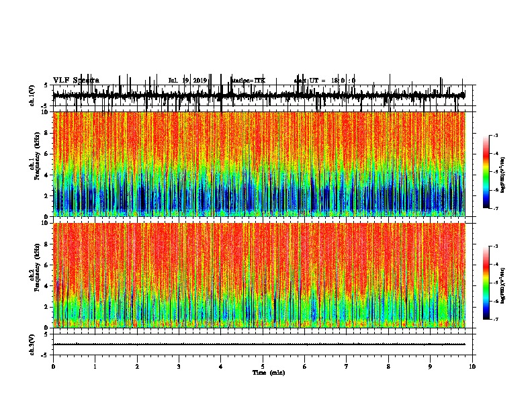
Task: Select the start UT time header text
Action: [324, 81]
